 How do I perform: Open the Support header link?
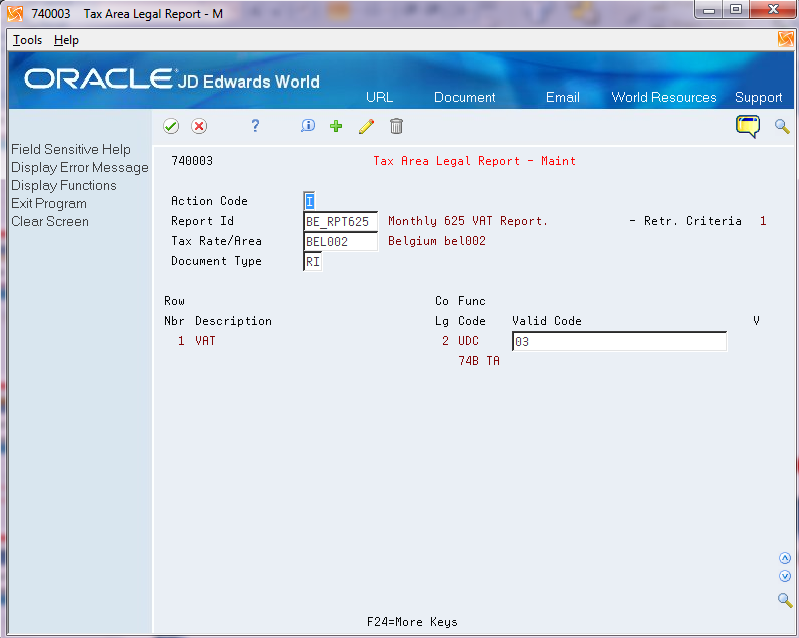(x=759, y=97)
